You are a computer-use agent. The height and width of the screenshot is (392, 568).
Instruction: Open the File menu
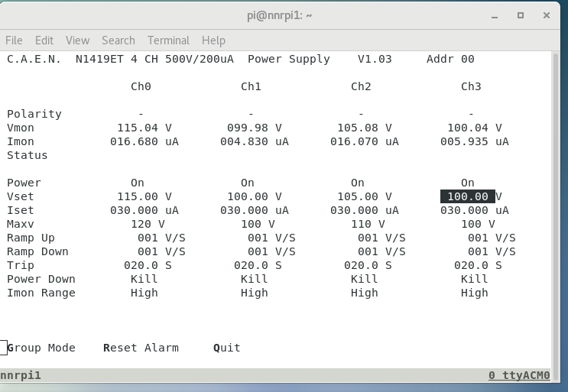(x=14, y=40)
